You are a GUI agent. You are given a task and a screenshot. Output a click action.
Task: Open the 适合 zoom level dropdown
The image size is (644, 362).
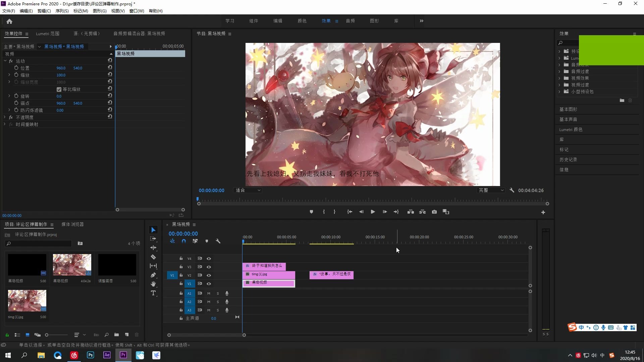point(248,190)
